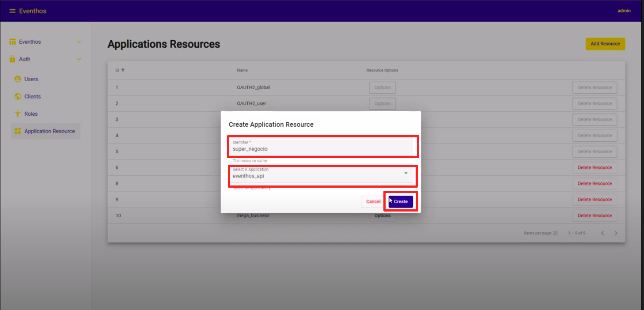644x310 pixels.
Task: Open the Select A Application dropdown
Action: [405, 174]
